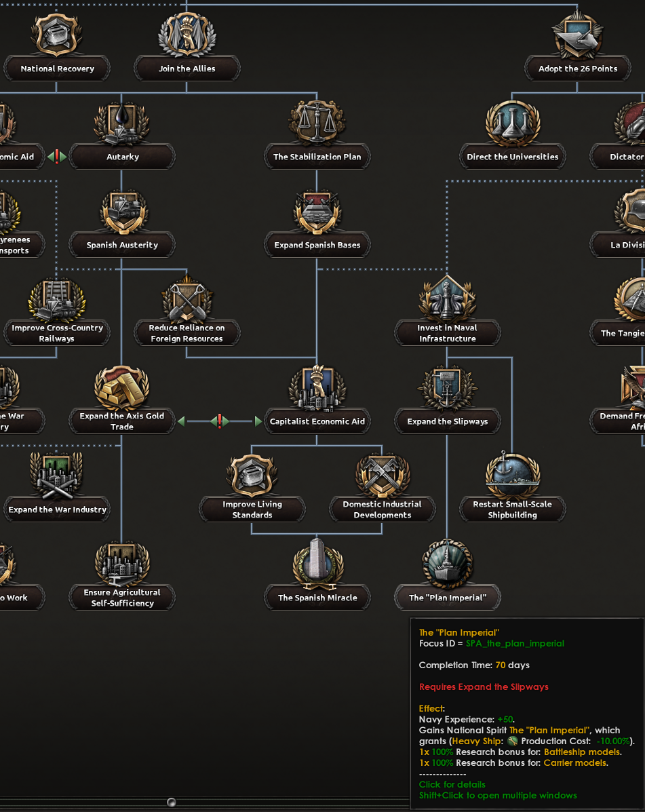Select Improve Cross-Country Railways label
The height and width of the screenshot is (812, 645).
tap(57, 333)
